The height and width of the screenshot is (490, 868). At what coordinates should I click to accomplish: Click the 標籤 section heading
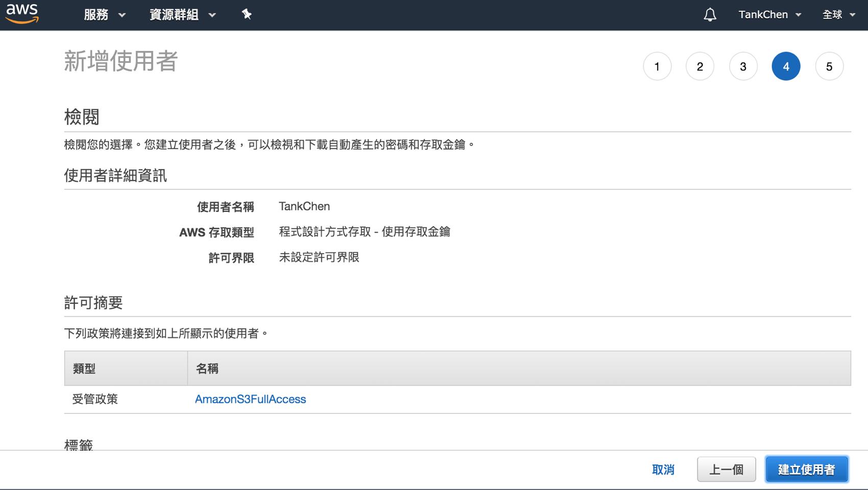[79, 445]
